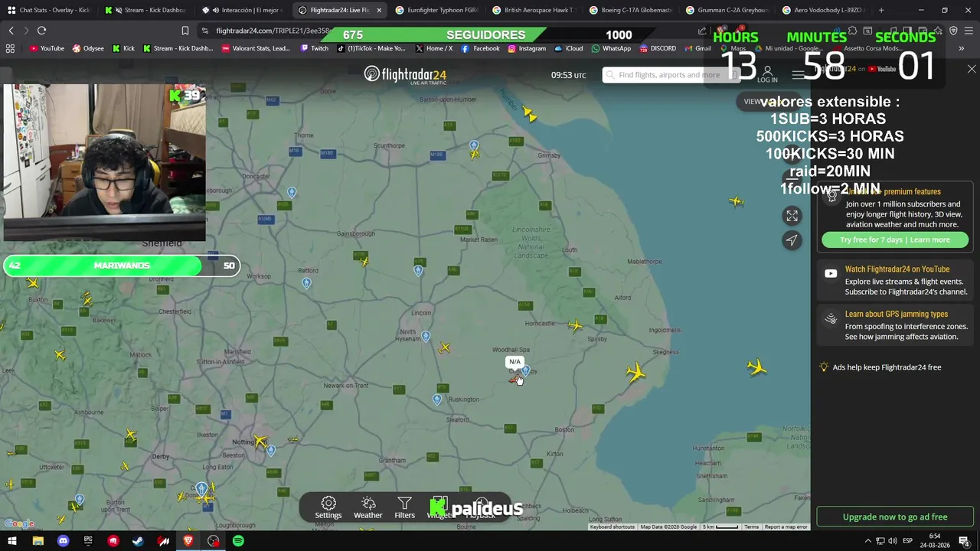The height and width of the screenshot is (551, 980).
Task: Open the Facebook bookmark
Action: 480,48
